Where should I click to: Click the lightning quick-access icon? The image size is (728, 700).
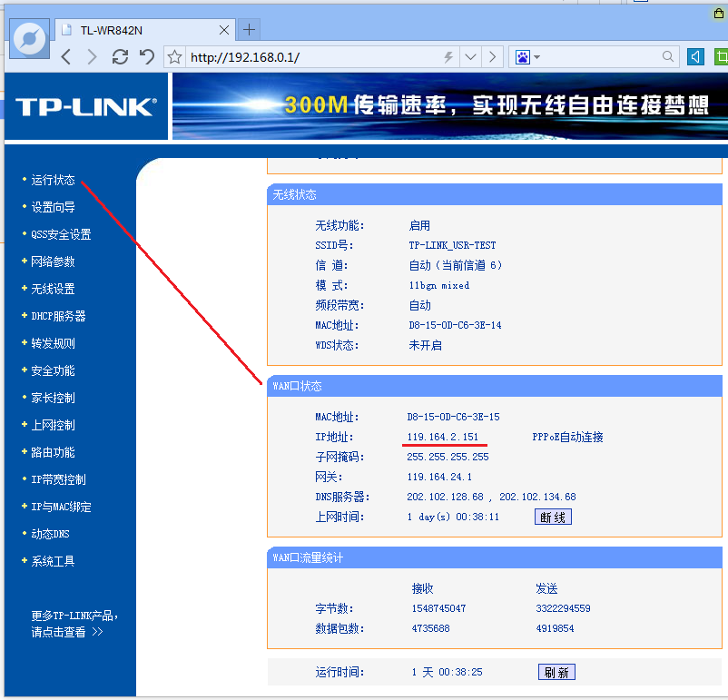click(448, 56)
